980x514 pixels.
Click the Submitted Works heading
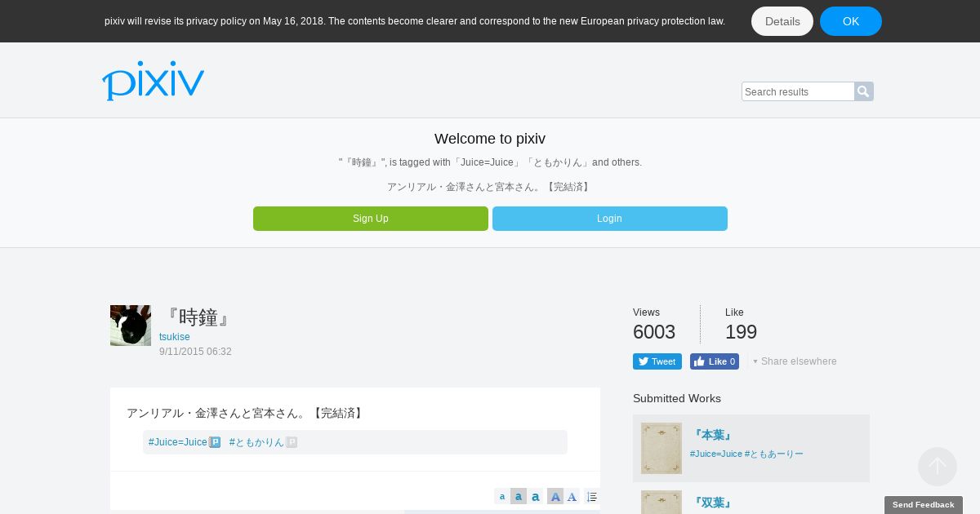[677, 398]
